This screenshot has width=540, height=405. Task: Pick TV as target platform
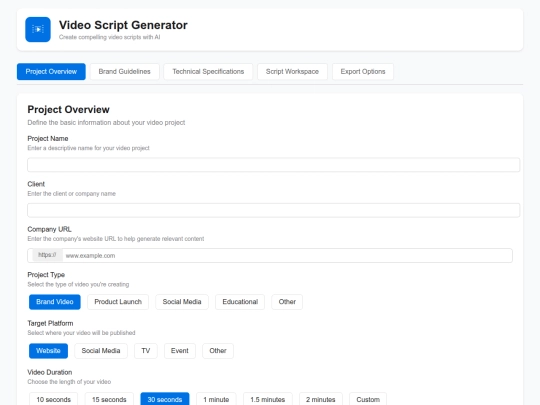pos(146,351)
